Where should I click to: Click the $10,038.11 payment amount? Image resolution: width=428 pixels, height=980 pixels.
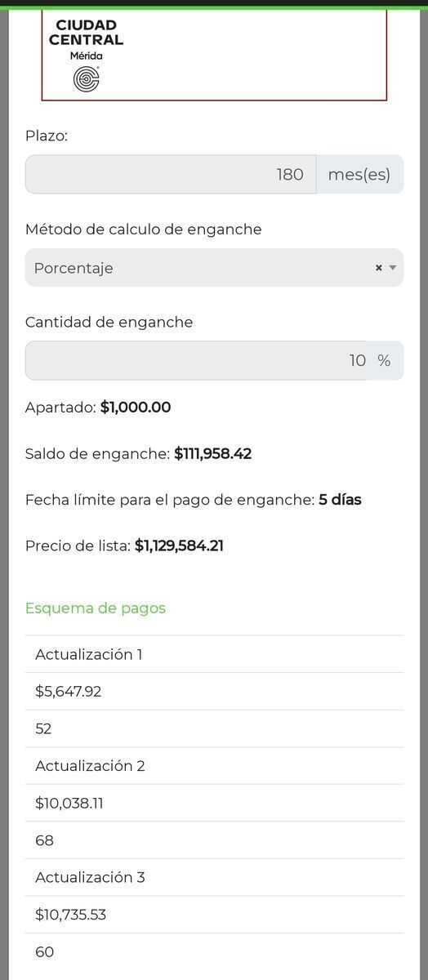[69, 803]
